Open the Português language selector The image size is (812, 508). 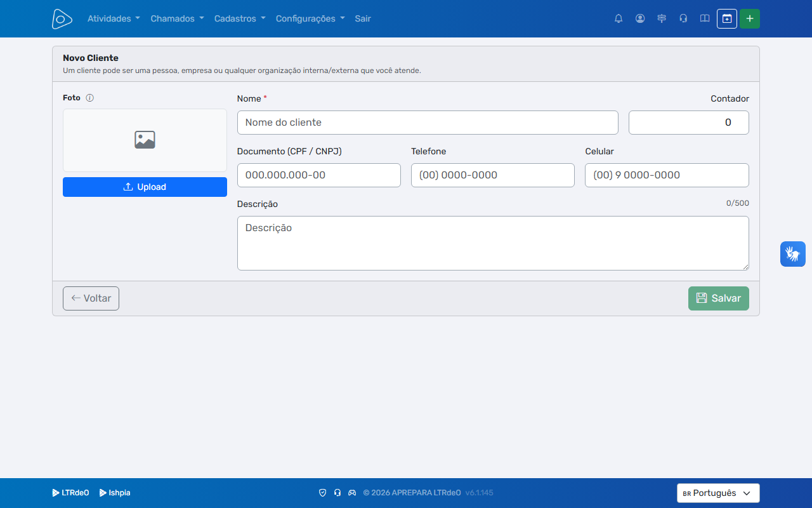718,493
